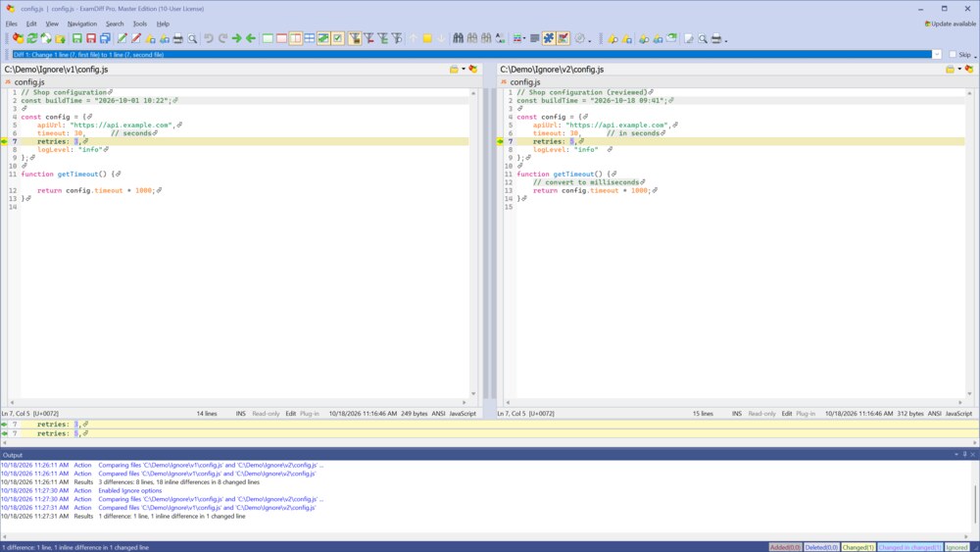
Task: Click the Output log 'Enabled Ignore options' entry
Action: 130,491
